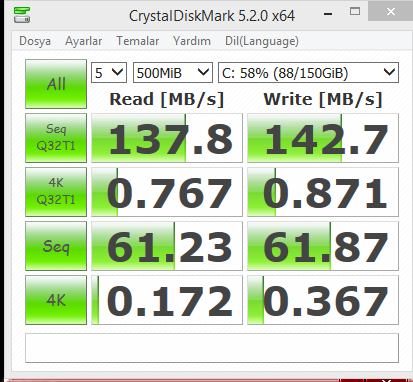
Task: Click the 0.172 4K read result bar
Action: pos(167,300)
